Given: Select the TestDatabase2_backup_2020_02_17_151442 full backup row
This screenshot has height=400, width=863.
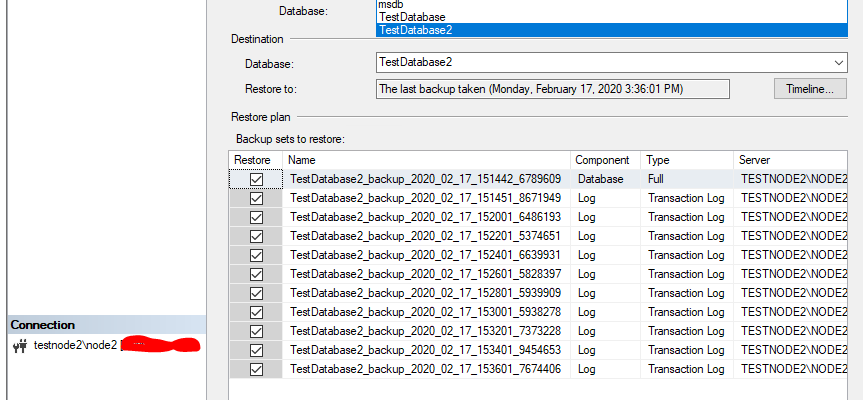Looking at the screenshot, I should [x=425, y=179].
